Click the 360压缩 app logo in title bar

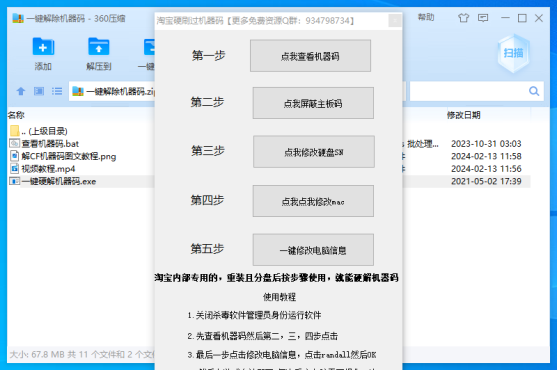pyautogui.click(x=18, y=18)
